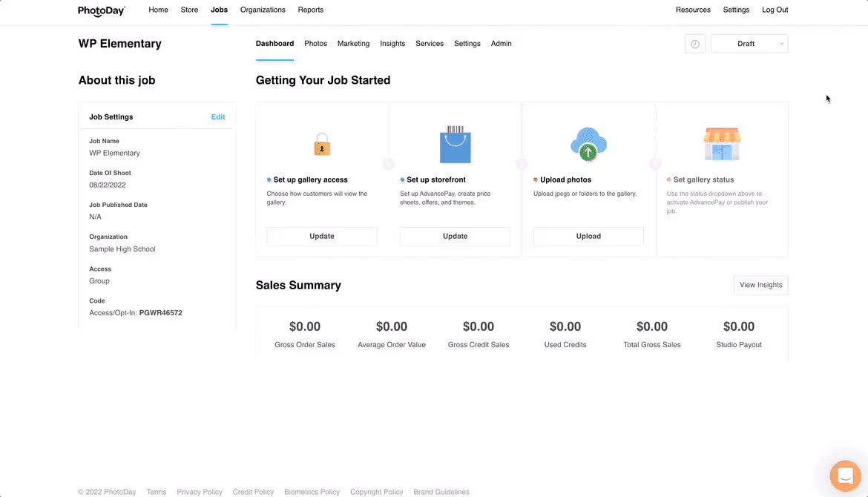Switch to the job Settings tab

467,44
